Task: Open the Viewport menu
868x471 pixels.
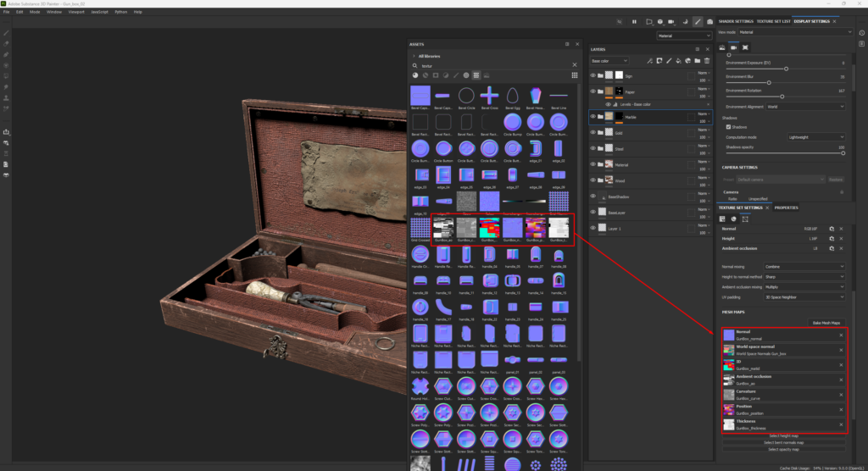Action: pyautogui.click(x=76, y=12)
